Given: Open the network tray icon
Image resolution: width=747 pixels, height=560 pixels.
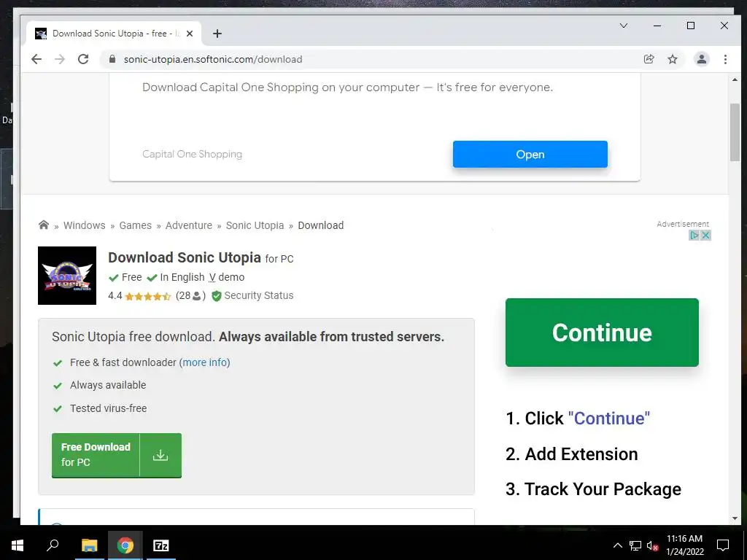Looking at the screenshot, I should coord(635,545).
